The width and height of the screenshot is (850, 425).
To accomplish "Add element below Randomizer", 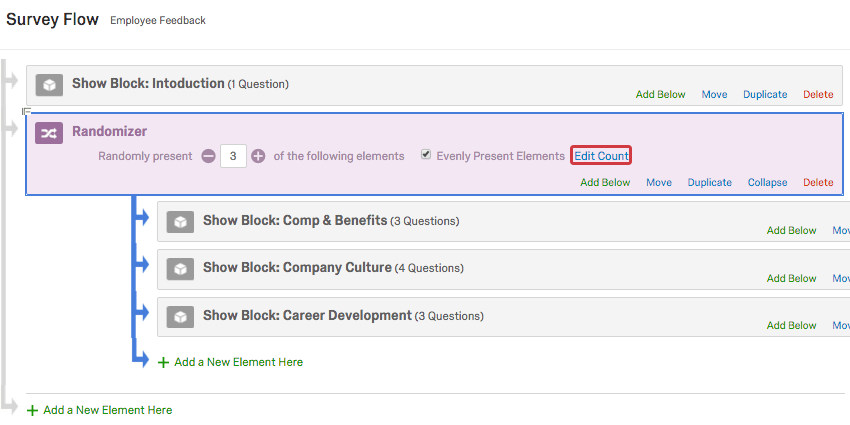I will [x=605, y=183].
